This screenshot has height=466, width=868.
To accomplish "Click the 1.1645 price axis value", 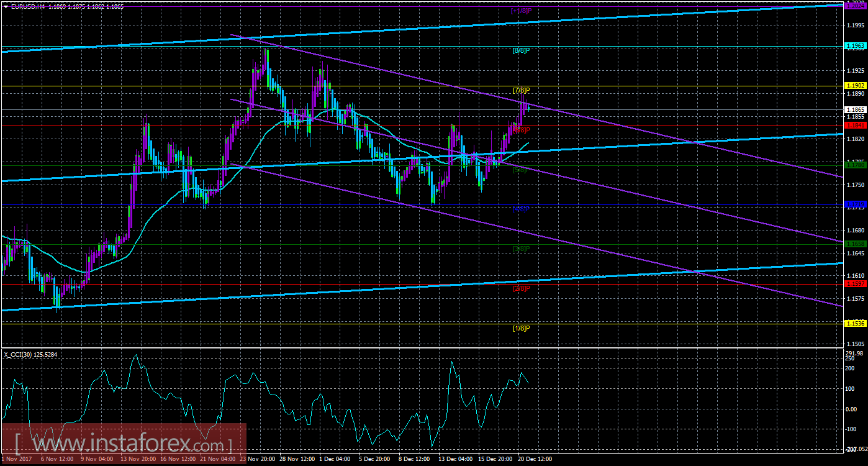I will [856, 253].
